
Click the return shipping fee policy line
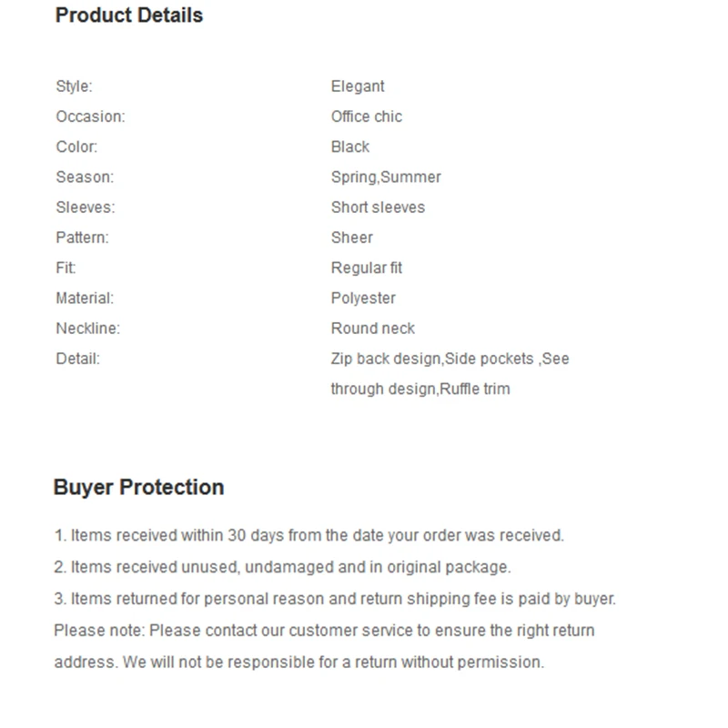coord(335,599)
